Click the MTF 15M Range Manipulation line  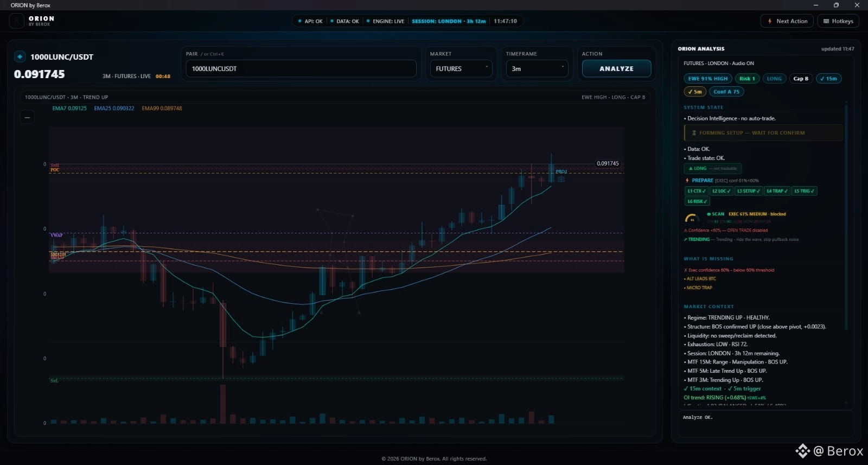coord(736,362)
